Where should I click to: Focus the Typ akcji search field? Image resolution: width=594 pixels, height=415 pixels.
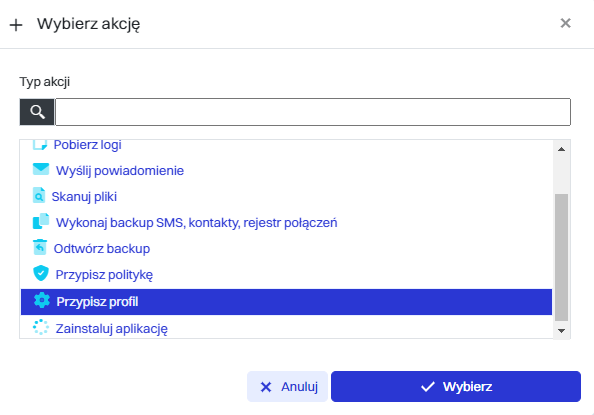click(313, 112)
